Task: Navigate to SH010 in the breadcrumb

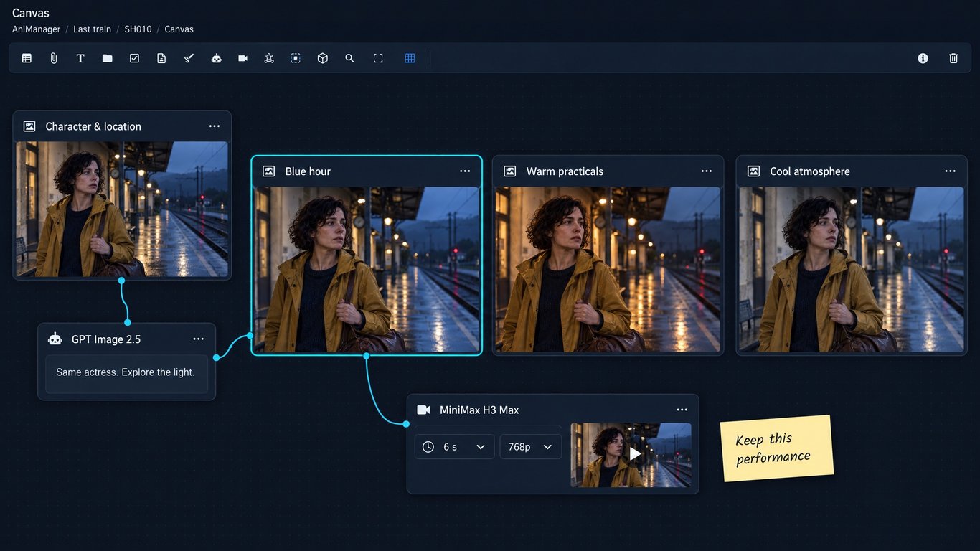Action: 138,29
